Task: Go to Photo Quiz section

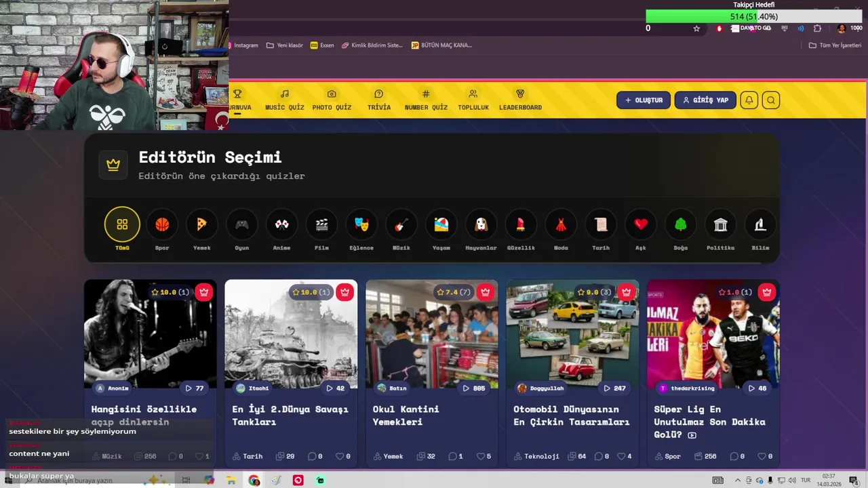Action: point(332,100)
